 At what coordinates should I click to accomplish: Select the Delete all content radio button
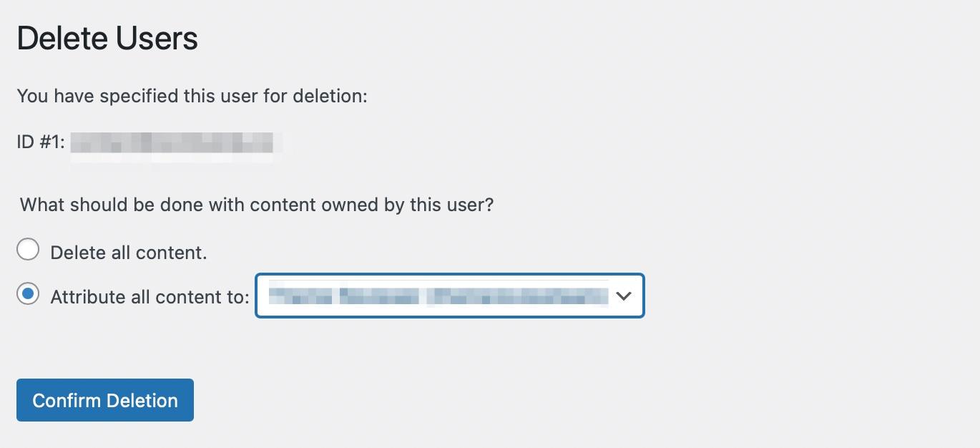[x=28, y=250]
